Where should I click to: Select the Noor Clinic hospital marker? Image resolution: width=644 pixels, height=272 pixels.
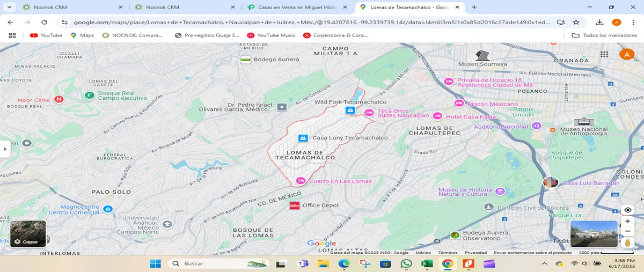coord(59,99)
